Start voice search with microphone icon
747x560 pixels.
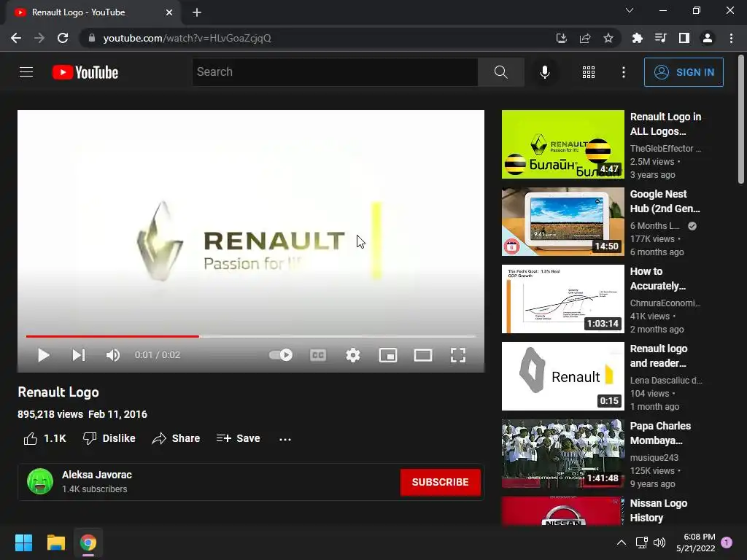(544, 72)
